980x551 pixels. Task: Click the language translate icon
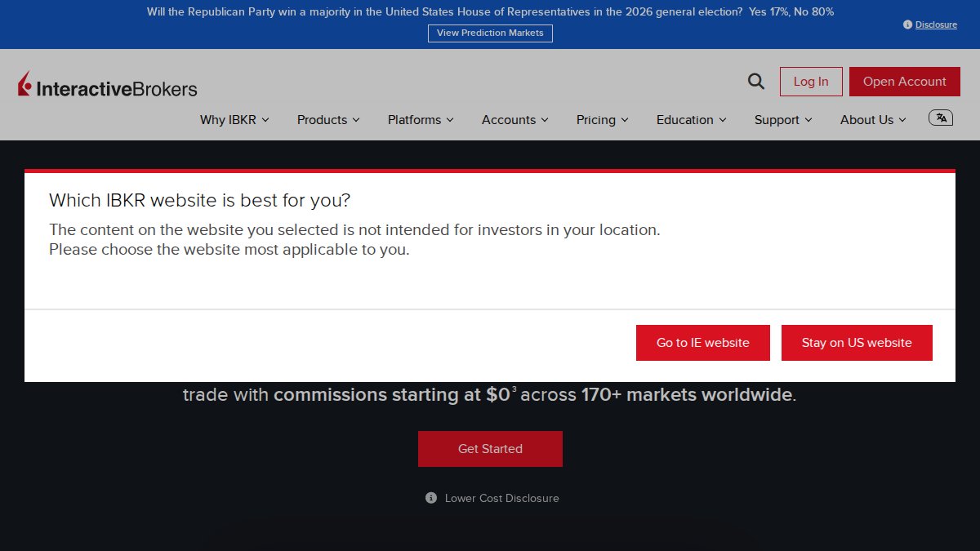(941, 118)
